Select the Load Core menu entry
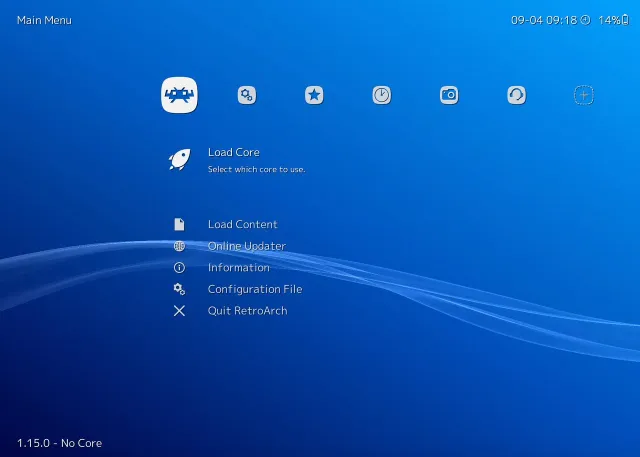640x457 pixels. pyautogui.click(x=234, y=152)
